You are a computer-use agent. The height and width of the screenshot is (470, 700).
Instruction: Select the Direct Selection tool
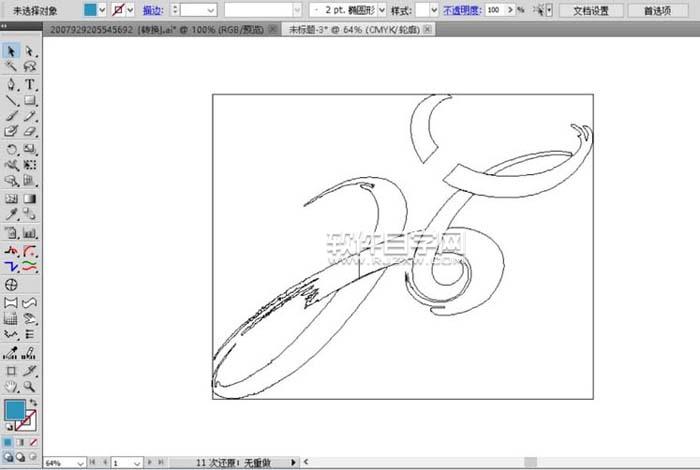click(x=30, y=51)
